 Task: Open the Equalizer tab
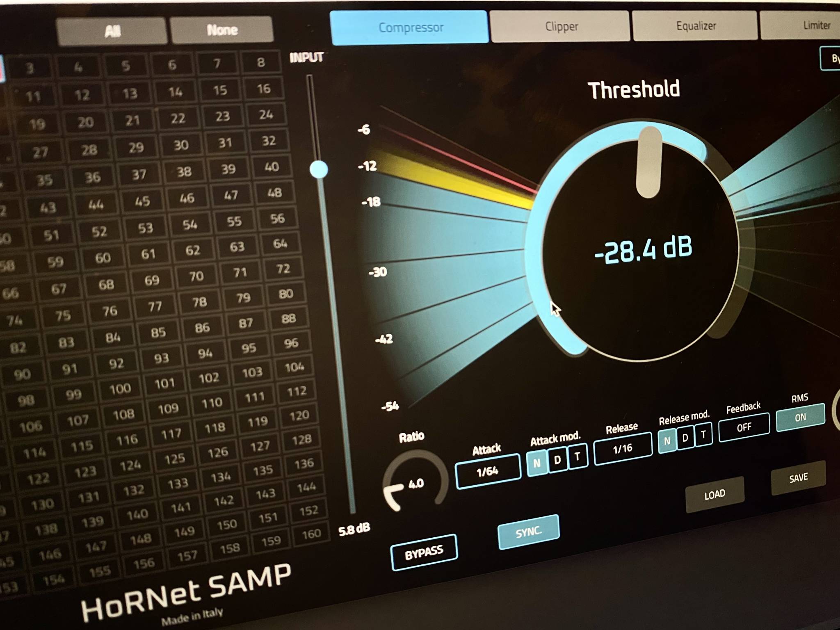coord(695,25)
